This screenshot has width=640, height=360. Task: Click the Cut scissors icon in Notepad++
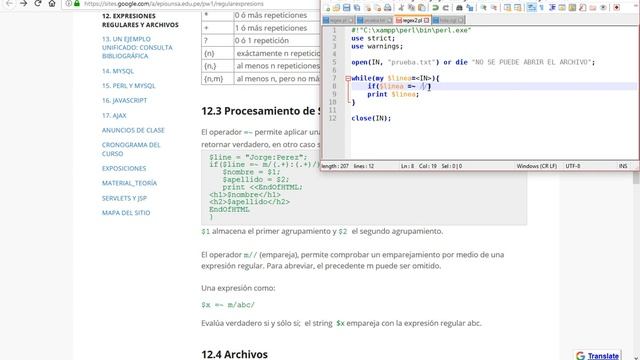[x=401, y=8]
